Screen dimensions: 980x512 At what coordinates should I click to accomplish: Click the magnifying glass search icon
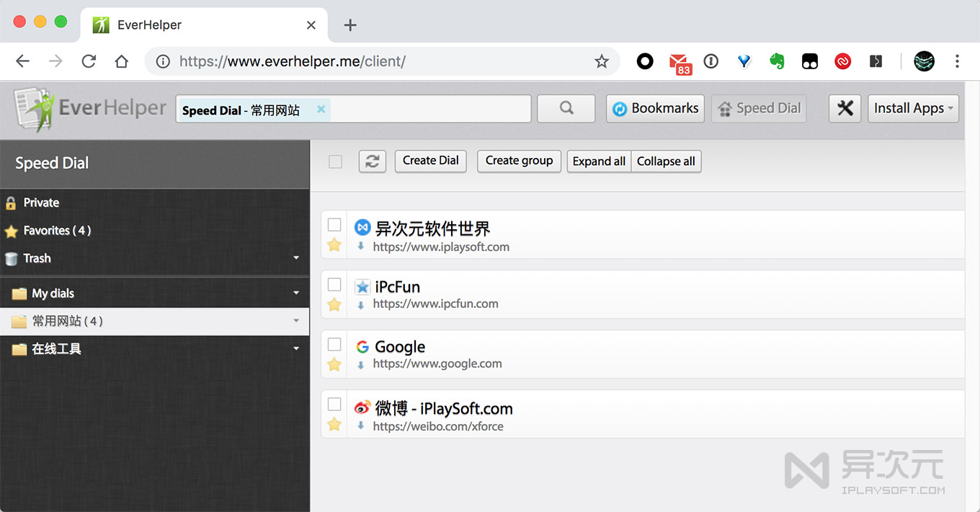pos(566,108)
